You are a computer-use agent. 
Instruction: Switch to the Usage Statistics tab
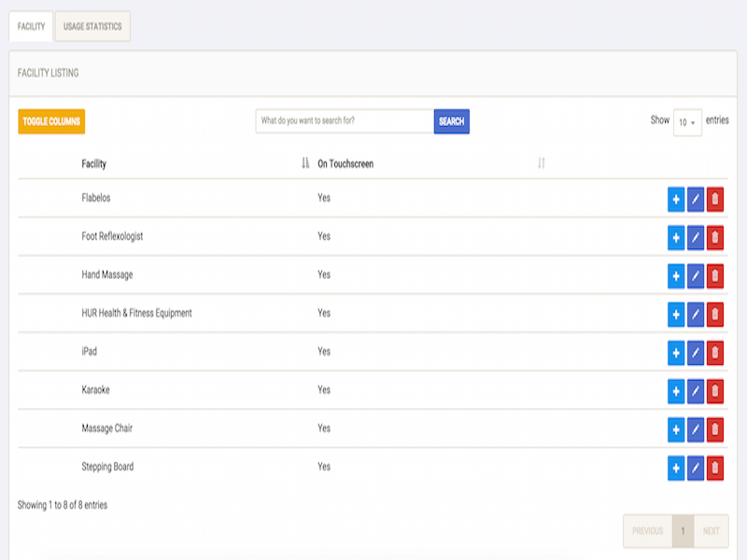coord(92,27)
